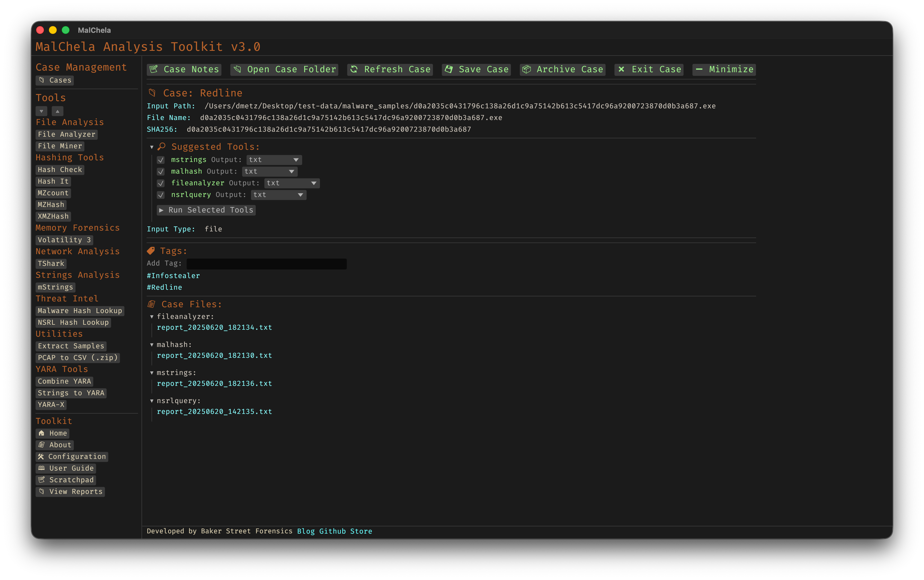Open the Scratchpad
924x580 pixels.
pyautogui.click(x=66, y=480)
